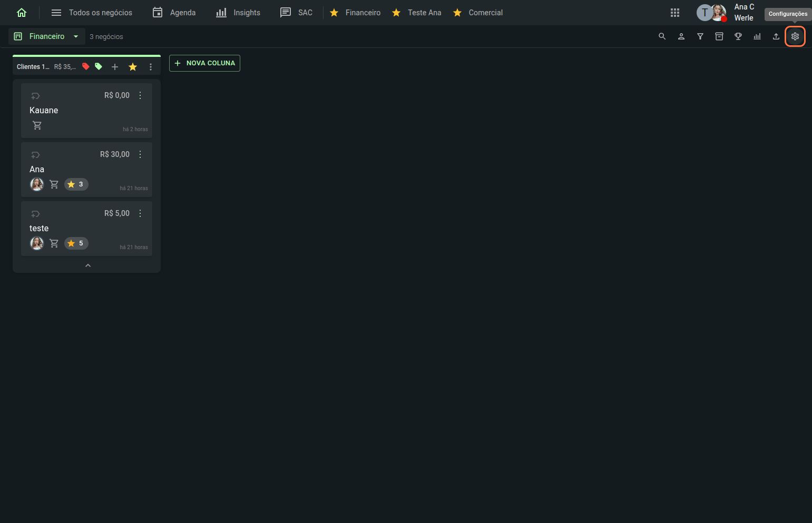The width and height of the screenshot is (812, 523).
Task: Open the archive box icon
Action: pos(719,36)
